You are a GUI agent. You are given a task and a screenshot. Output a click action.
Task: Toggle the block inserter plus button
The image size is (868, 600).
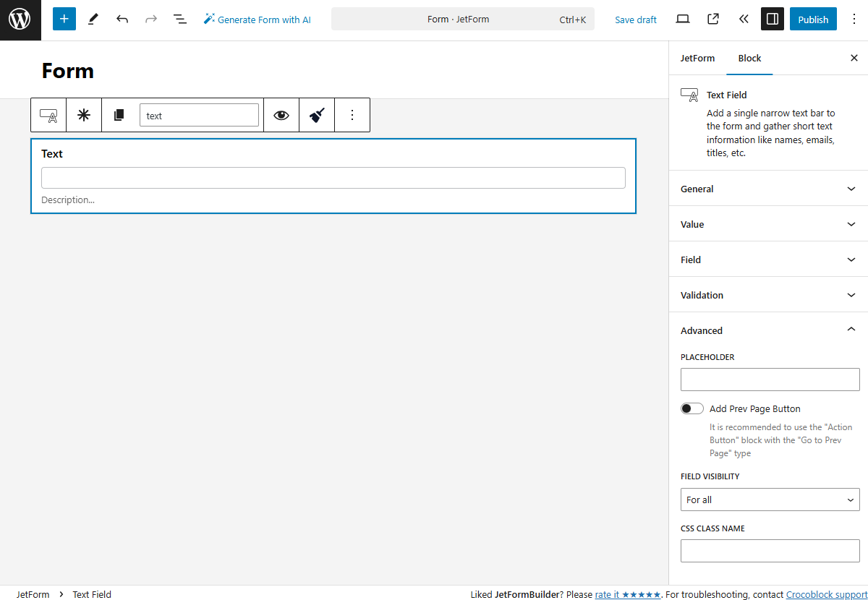click(64, 20)
